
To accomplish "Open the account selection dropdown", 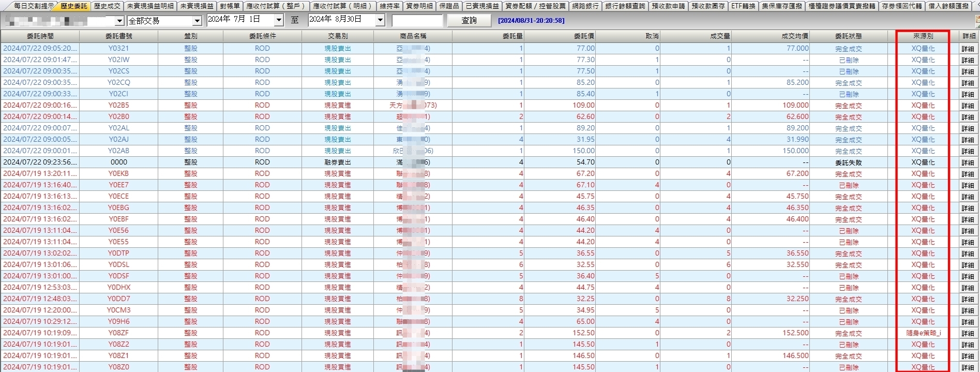I will coord(119,21).
